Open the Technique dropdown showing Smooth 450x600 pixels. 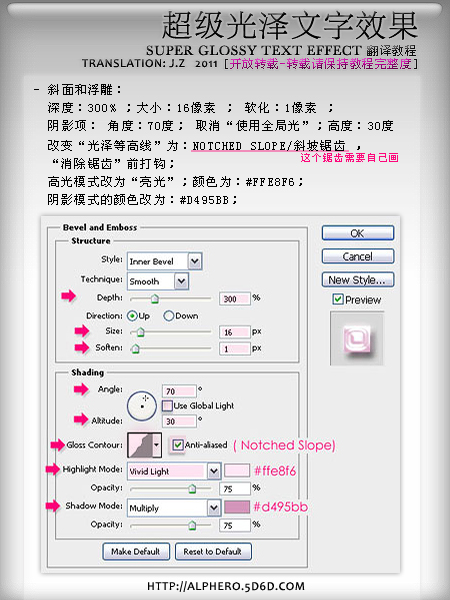point(158,281)
